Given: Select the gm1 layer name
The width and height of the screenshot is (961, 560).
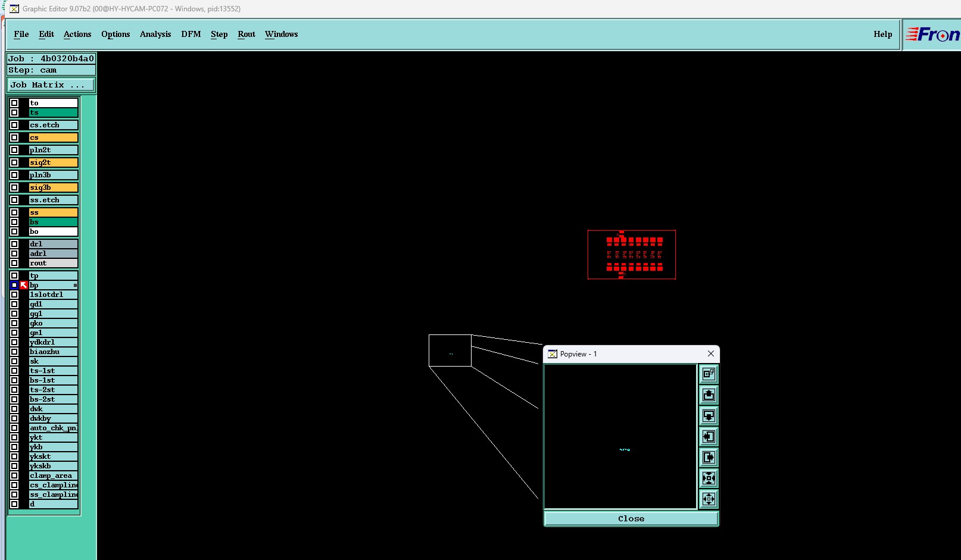Looking at the screenshot, I should click(54, 333).
